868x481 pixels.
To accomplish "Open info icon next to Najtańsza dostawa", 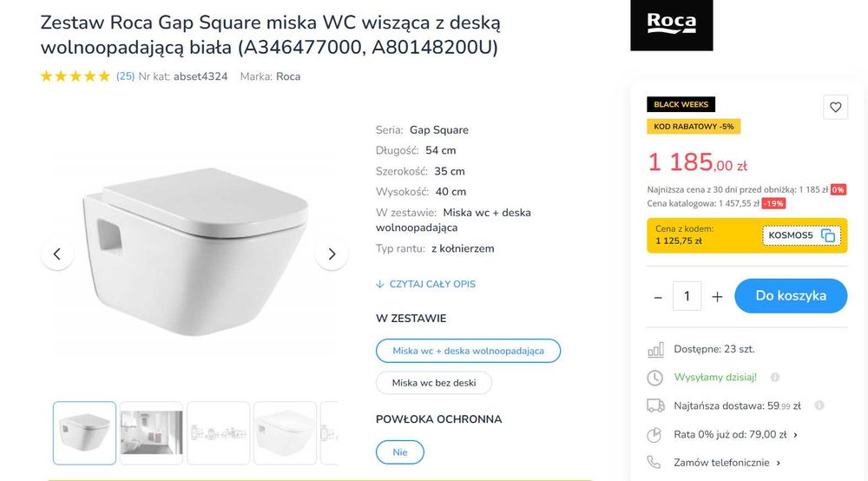I will click(819, 405).
